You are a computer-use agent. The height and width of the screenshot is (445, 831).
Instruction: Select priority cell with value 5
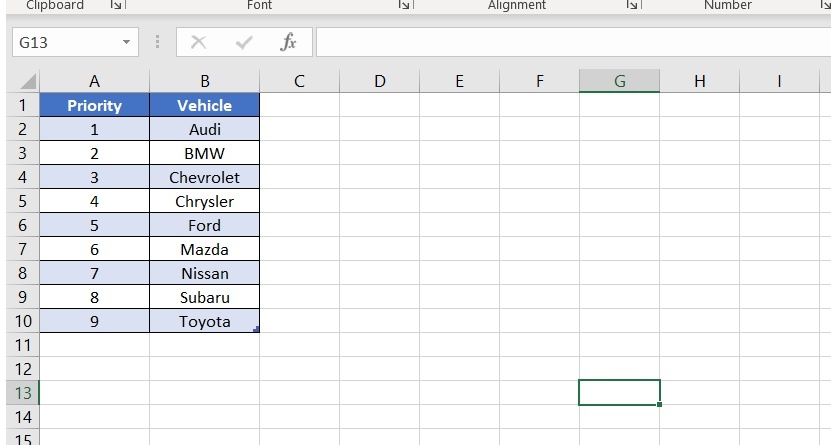click(x=94, y=225)
